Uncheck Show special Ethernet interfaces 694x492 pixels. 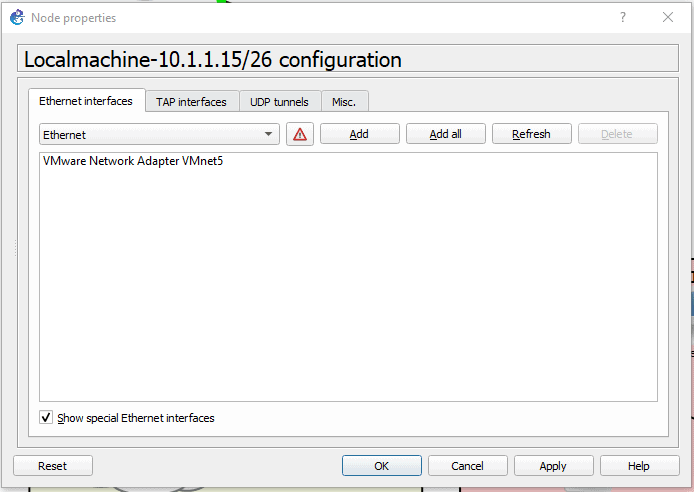46,417
